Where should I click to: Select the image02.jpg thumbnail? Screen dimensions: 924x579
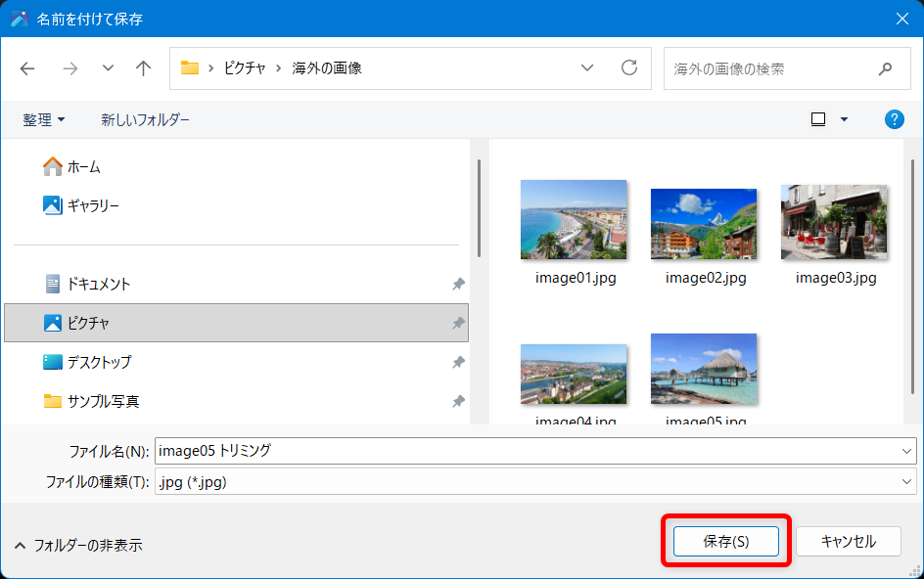704,224
